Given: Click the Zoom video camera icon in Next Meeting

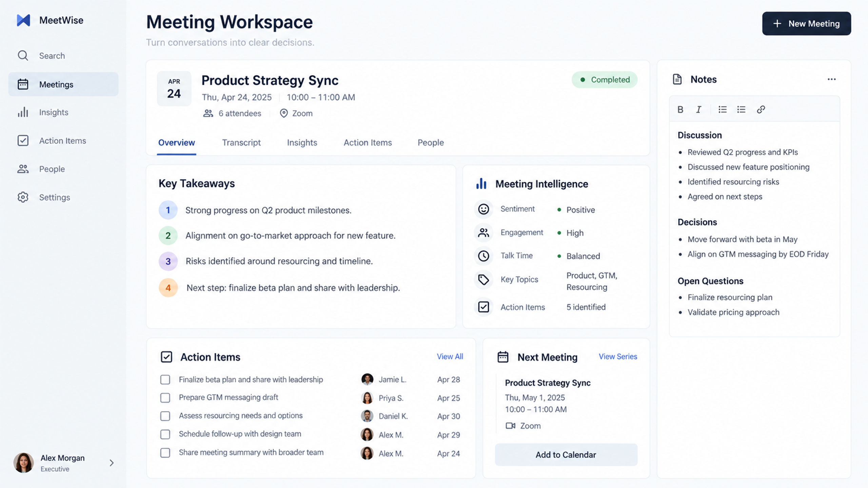Looking at the screenshot, I should pyautogui.click(x=510, y=426).
